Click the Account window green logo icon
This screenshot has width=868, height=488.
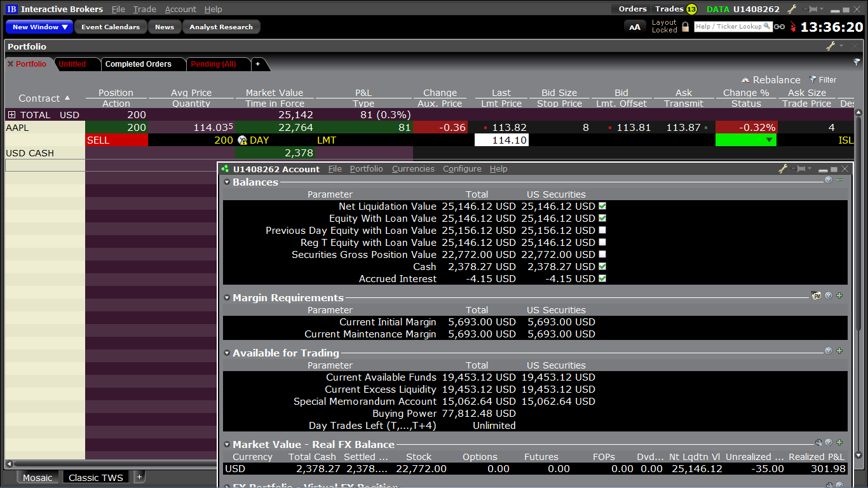225,169
